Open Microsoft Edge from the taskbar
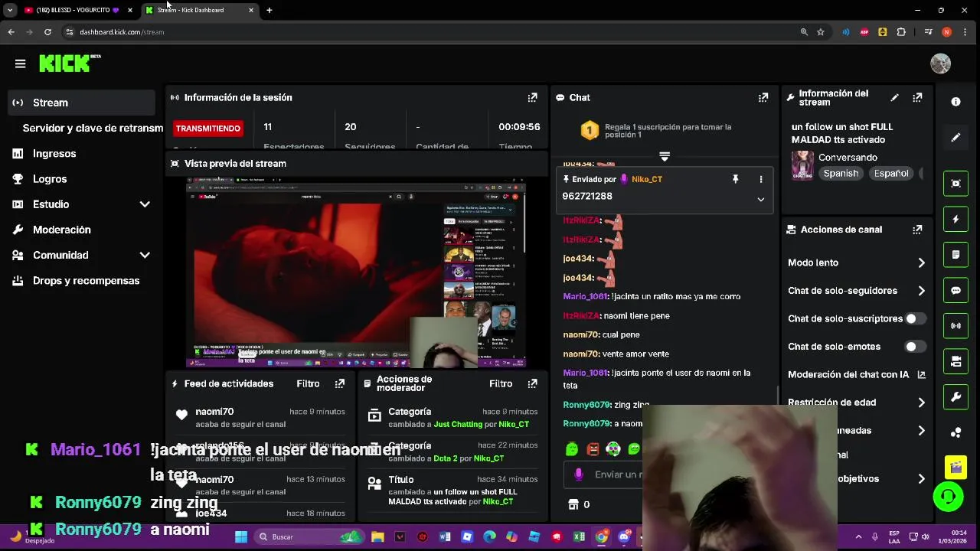The image size is (980, 551). click(489, 536)
